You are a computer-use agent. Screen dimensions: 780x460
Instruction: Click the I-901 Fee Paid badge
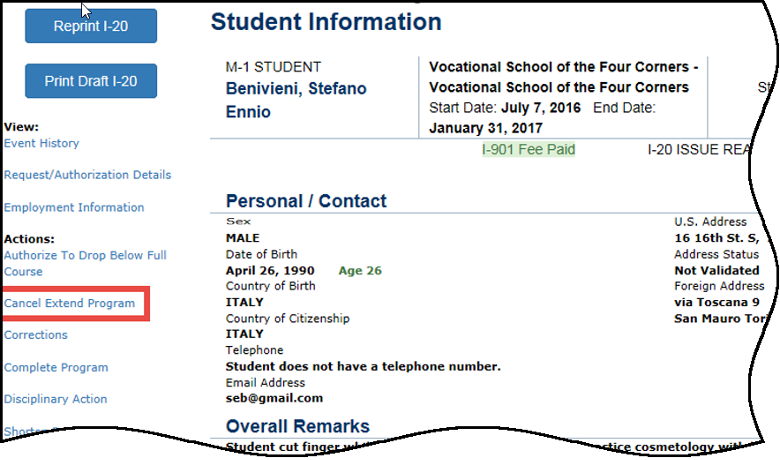click(529, 150)
